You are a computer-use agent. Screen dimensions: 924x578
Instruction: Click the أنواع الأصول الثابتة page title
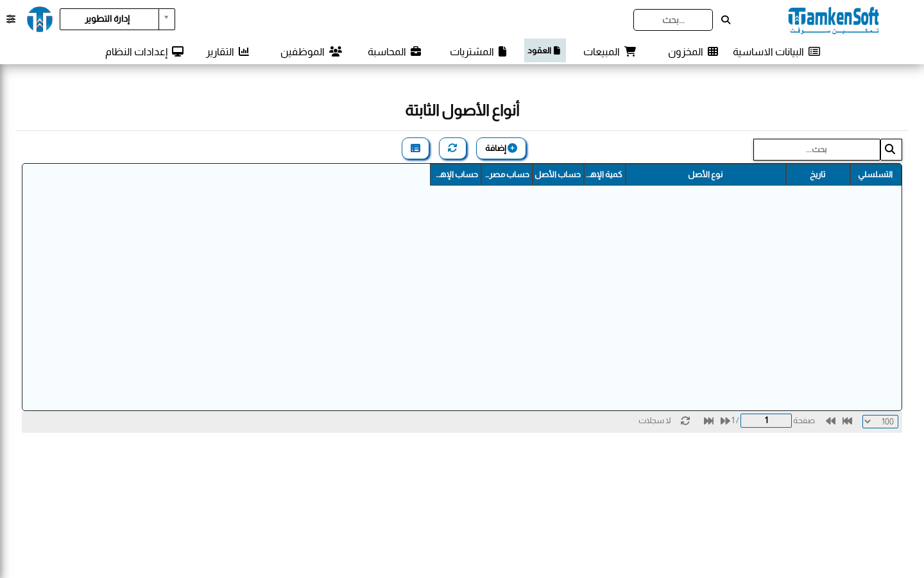(462, 110)
